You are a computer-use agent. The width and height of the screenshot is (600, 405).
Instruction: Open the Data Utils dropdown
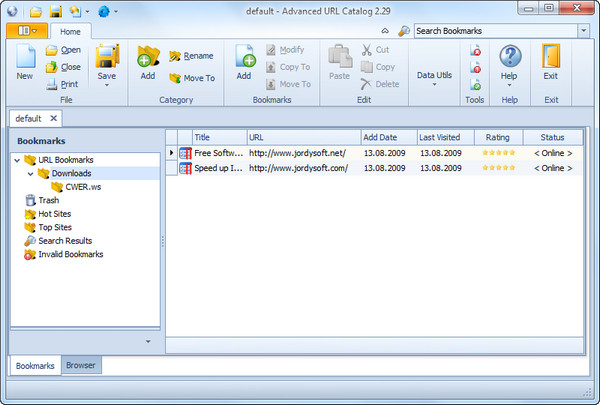tap(433, 76)
